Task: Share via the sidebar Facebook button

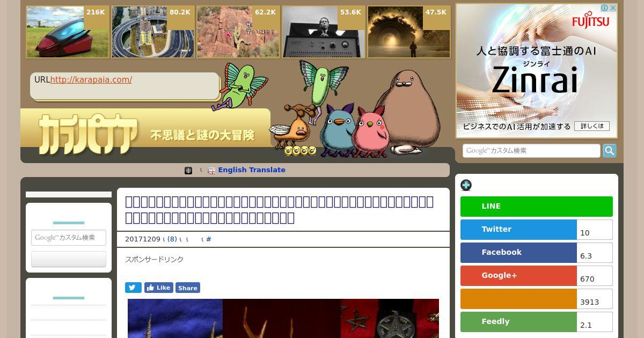Action: (x=518, y=253)
